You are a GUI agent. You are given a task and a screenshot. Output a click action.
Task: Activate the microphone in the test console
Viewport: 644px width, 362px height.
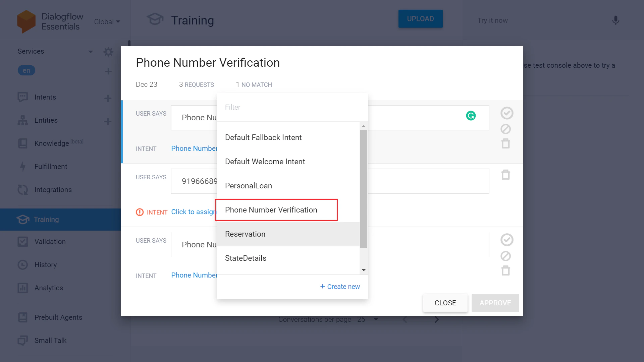[615, 20]
